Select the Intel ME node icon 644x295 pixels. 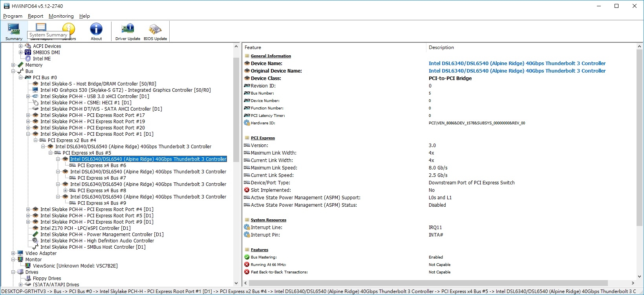click(28, 59)
